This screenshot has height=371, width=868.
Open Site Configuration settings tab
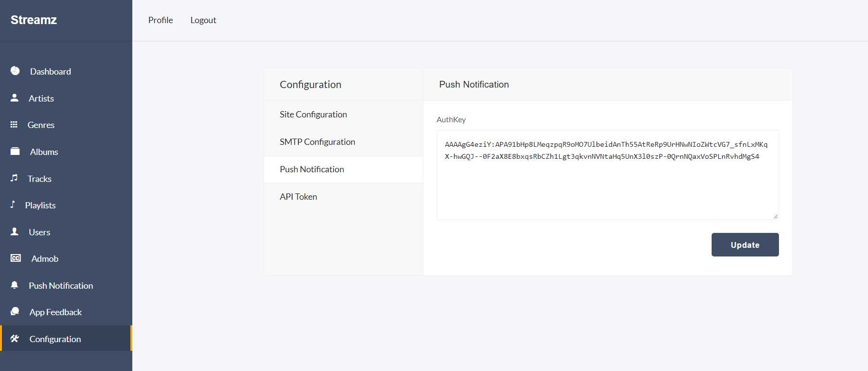[313, 115]
